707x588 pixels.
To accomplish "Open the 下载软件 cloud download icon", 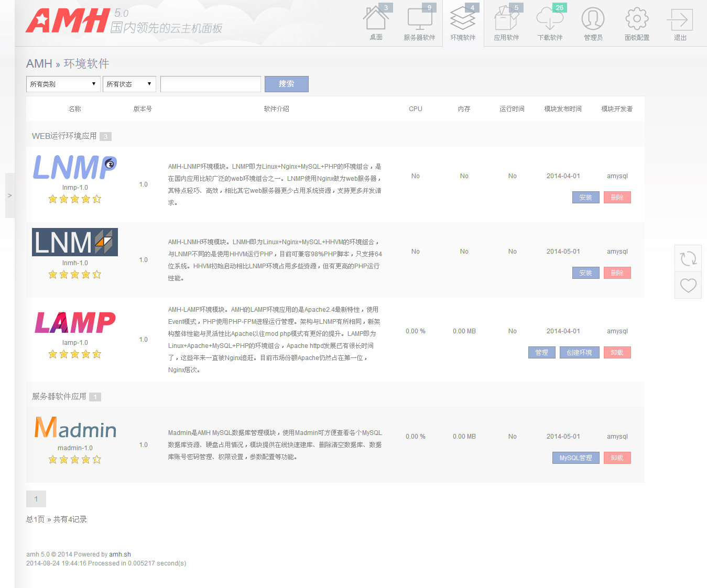I will (550, 20).
